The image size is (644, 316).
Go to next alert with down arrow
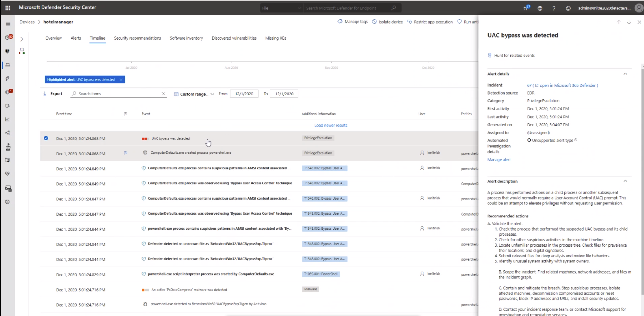[629, 22]
